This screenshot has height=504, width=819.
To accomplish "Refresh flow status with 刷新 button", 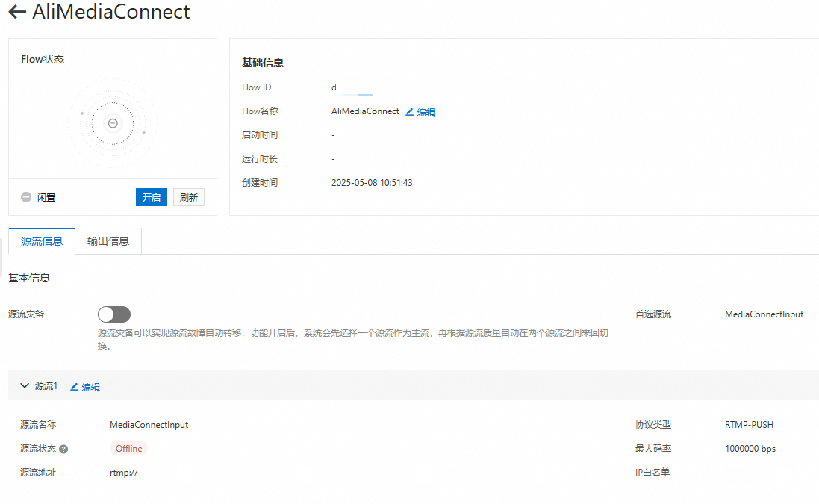I will 189,197.
